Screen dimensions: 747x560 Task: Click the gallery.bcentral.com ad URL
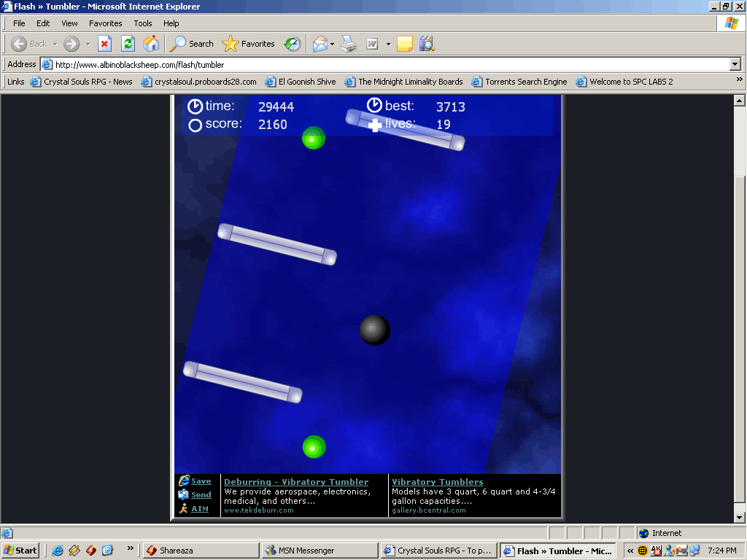pyautogui.click(x=429, y=510)
